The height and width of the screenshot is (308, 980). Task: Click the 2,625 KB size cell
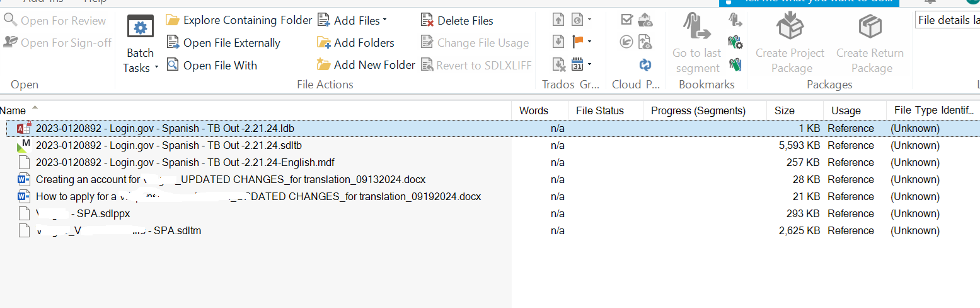point(799,230)
